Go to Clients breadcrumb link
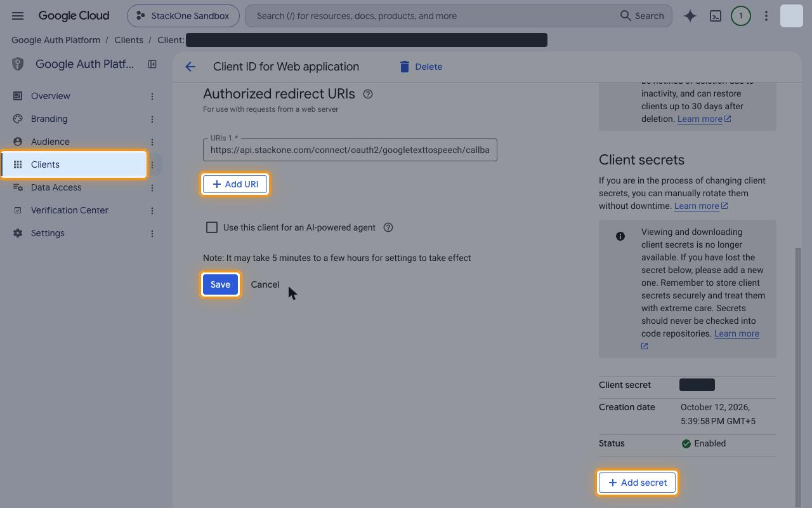812x508 pixels. click(129, 40)
